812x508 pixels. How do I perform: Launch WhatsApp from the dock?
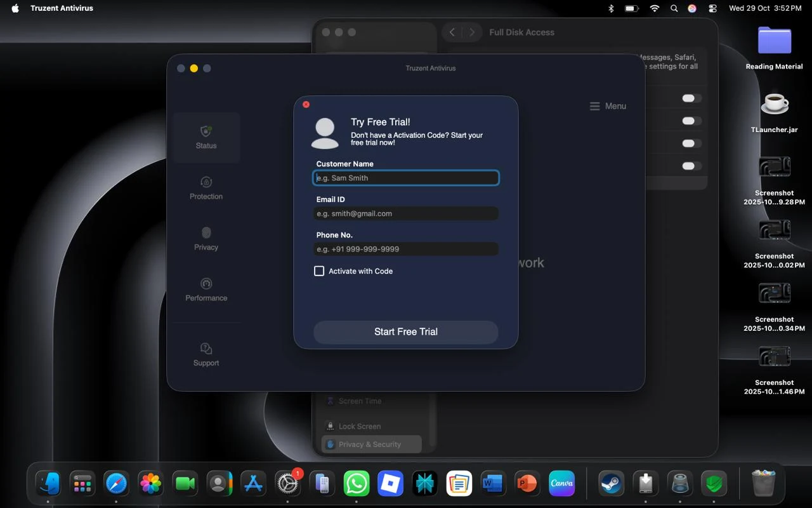[357, 485]
